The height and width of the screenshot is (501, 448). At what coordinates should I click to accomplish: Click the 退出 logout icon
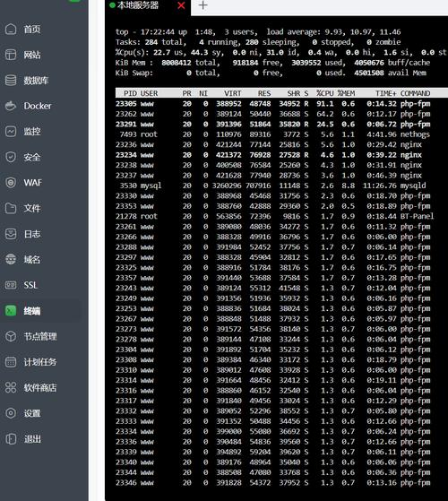tap(11, 438)
